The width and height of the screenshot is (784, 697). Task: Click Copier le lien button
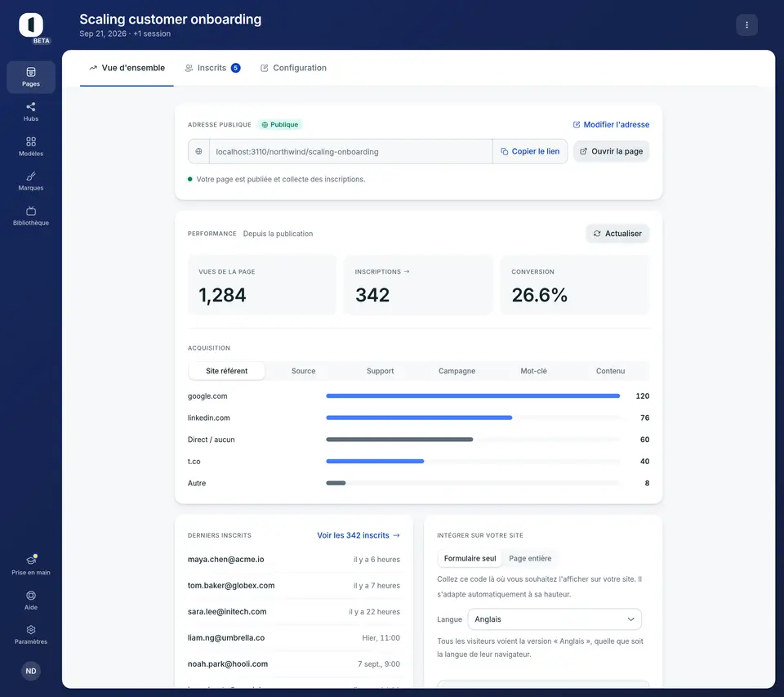point(530,151)
